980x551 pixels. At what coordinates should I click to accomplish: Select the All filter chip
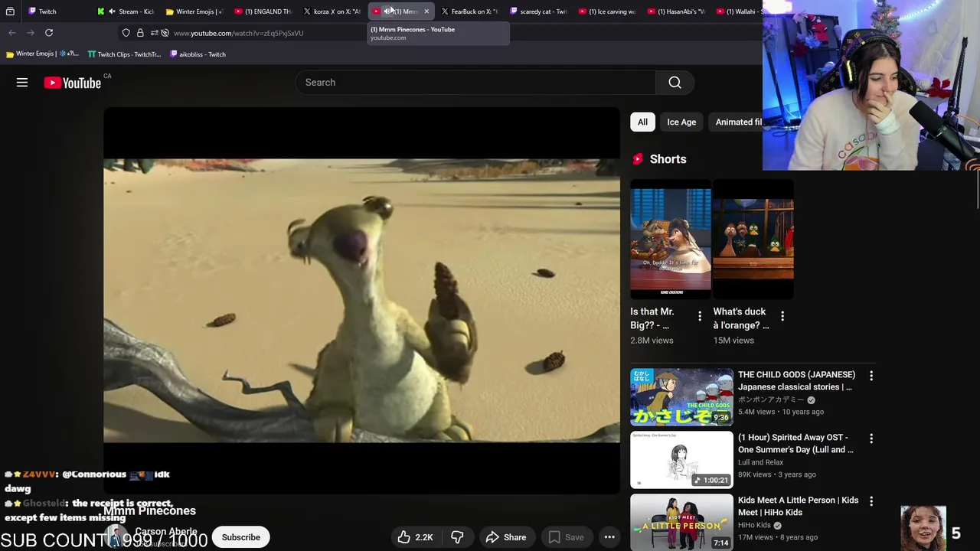coord(642,122)
